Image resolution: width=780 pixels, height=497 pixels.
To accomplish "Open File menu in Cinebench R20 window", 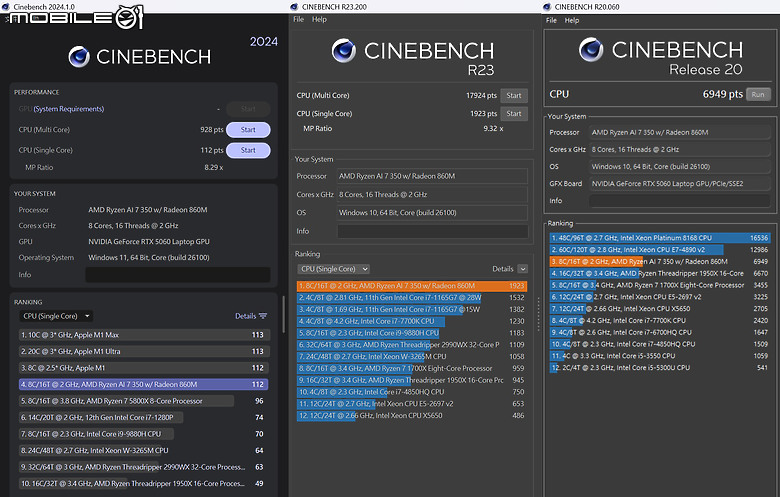I will (x=551, y=20).
